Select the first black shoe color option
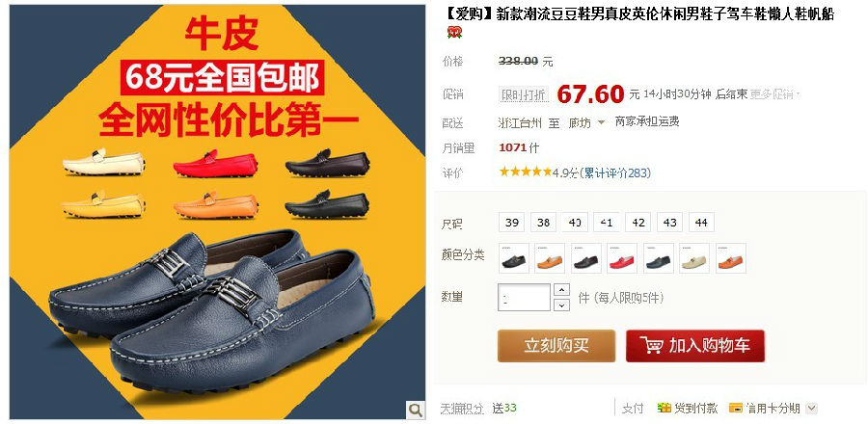 tap(514, 258)
